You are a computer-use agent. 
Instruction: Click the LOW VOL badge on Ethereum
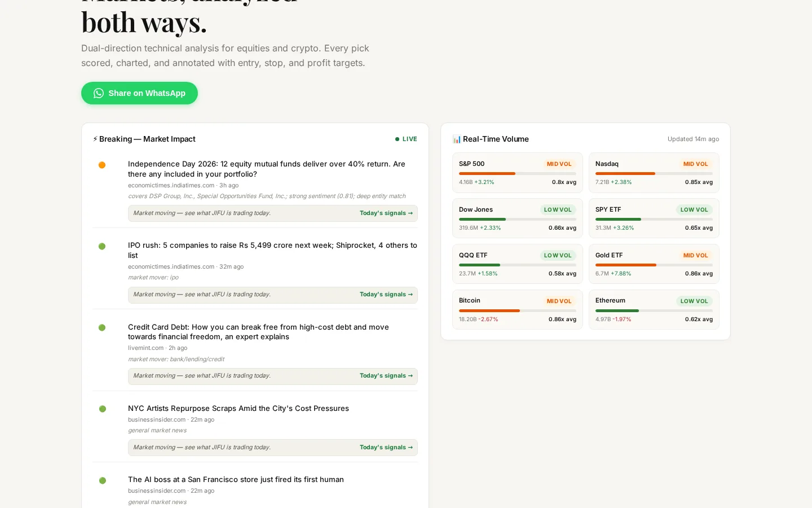(x=694, y=301)
